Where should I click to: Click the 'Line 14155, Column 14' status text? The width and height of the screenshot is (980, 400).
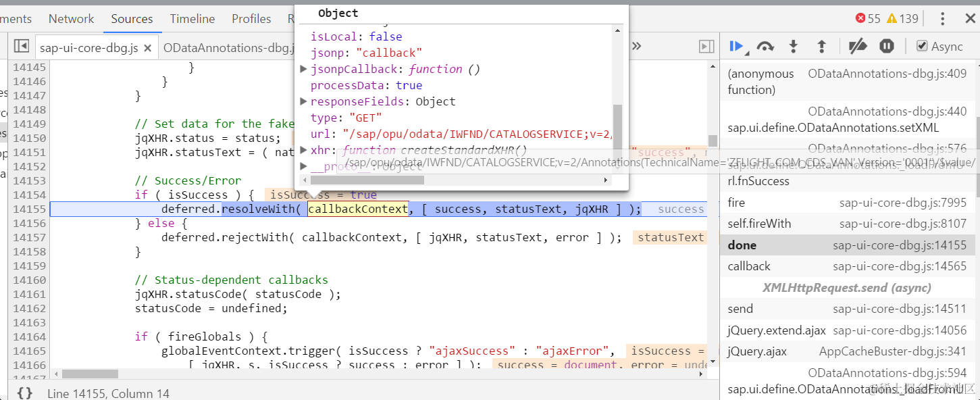(108, 393)
